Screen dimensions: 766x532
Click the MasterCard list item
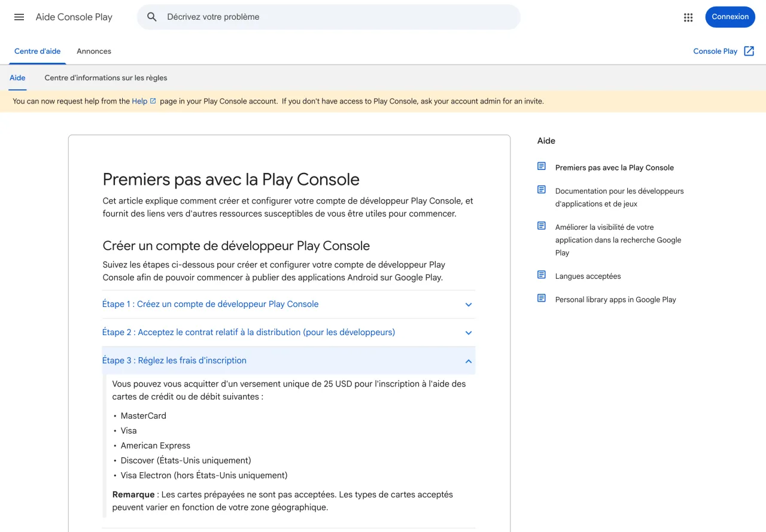pyautogui.click(x=144, y=415)
